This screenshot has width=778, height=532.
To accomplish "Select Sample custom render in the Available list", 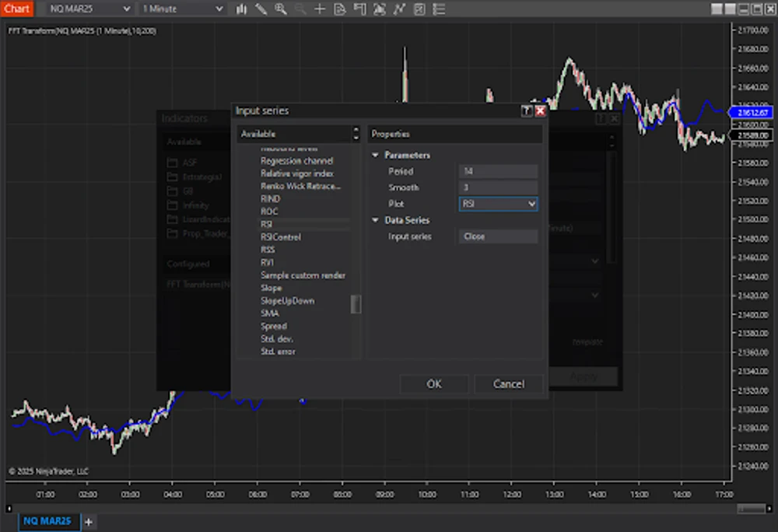I will tap(303, 275).
